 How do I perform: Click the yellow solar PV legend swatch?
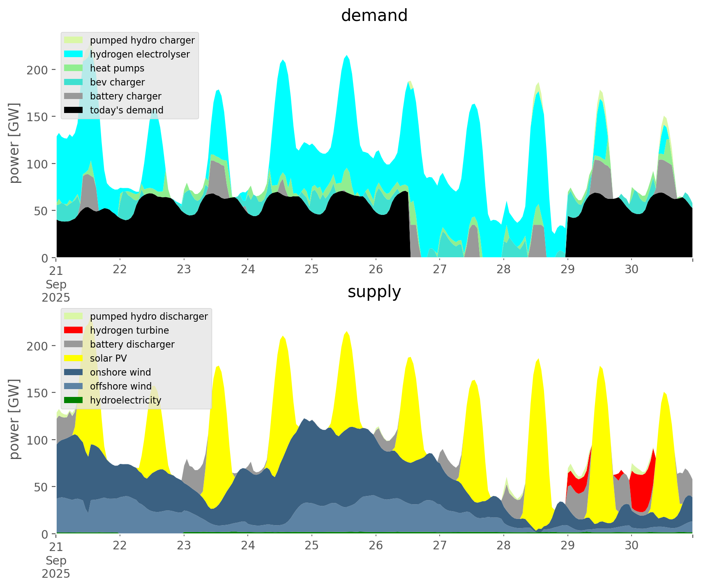[x=74, y=358]
